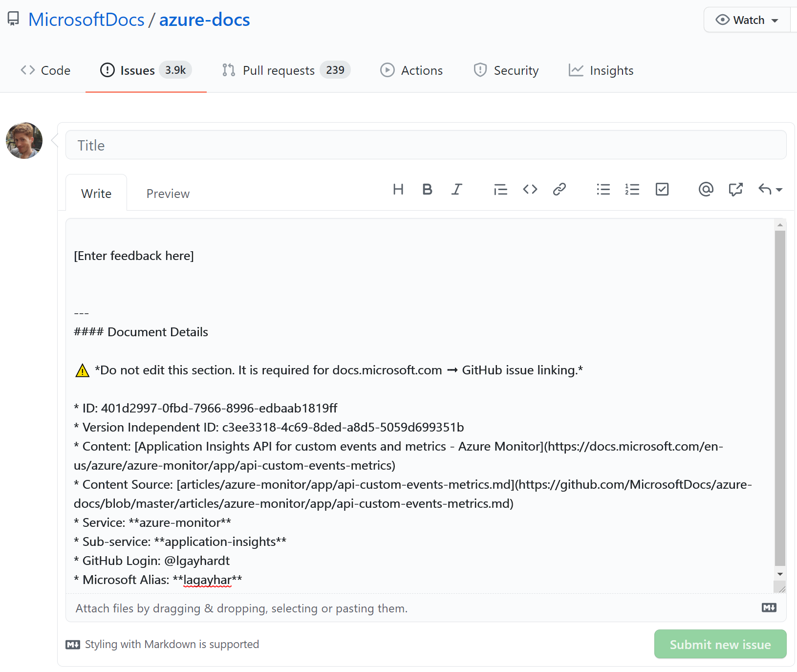Click the misspelled word 'lagayhar'
The width and height of the screenshot is (797, 672).
207,580
